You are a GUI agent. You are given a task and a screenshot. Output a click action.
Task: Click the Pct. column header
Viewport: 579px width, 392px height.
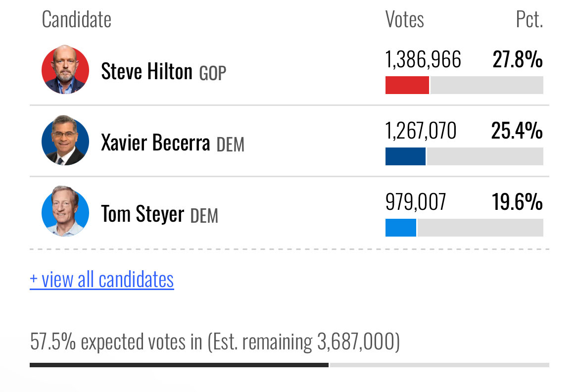530,19
